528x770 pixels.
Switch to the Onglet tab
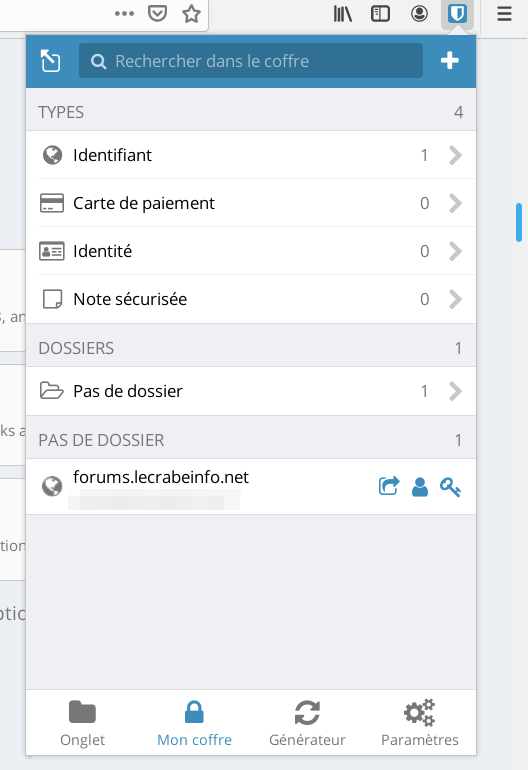[x=83, y=723]
